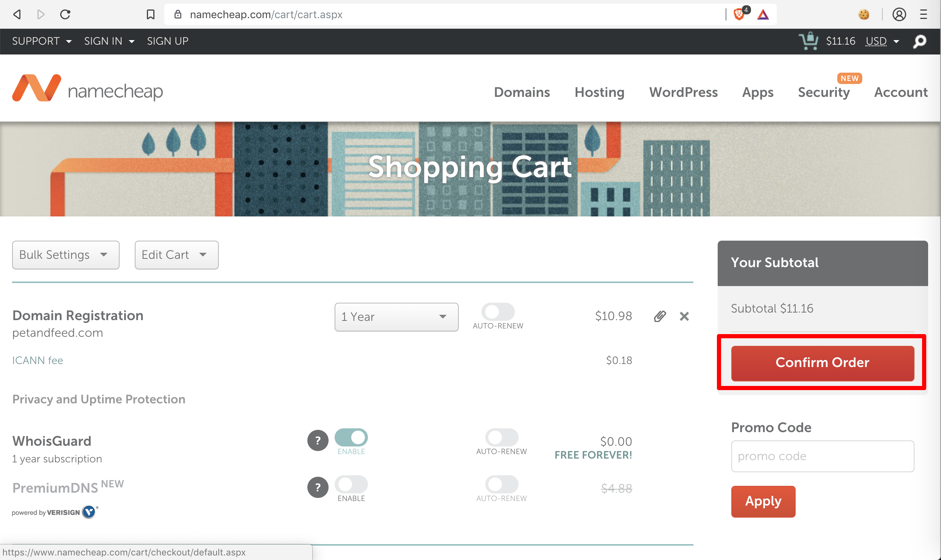Open the Domains menu
941x560 pixels.
click(x=522, y=92)
